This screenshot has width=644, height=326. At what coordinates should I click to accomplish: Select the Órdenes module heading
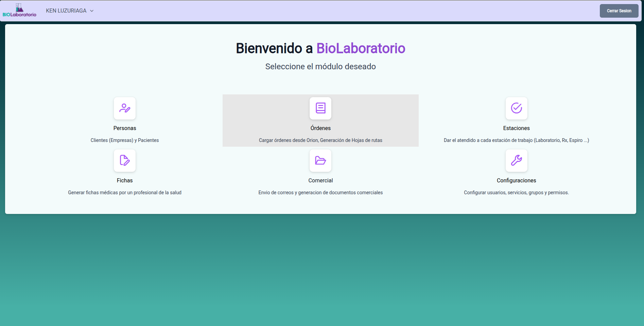[x=320, y=128]
